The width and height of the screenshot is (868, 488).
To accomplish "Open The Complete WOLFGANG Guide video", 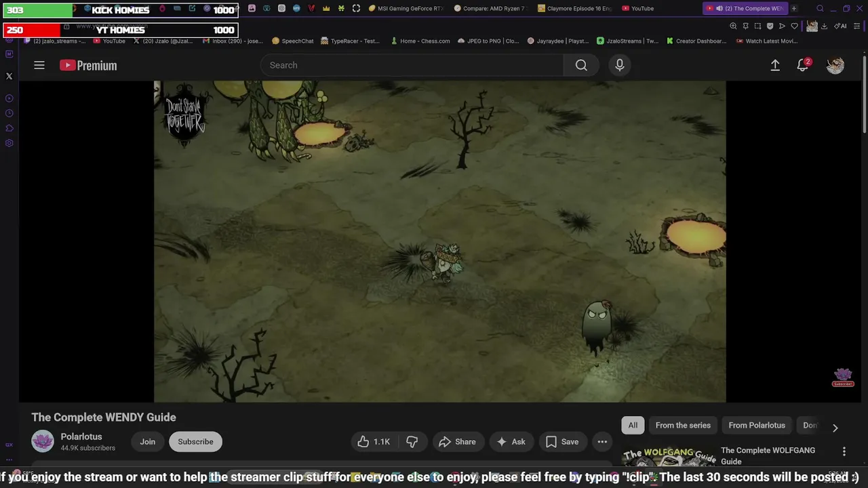I will (x=768, y=455).
